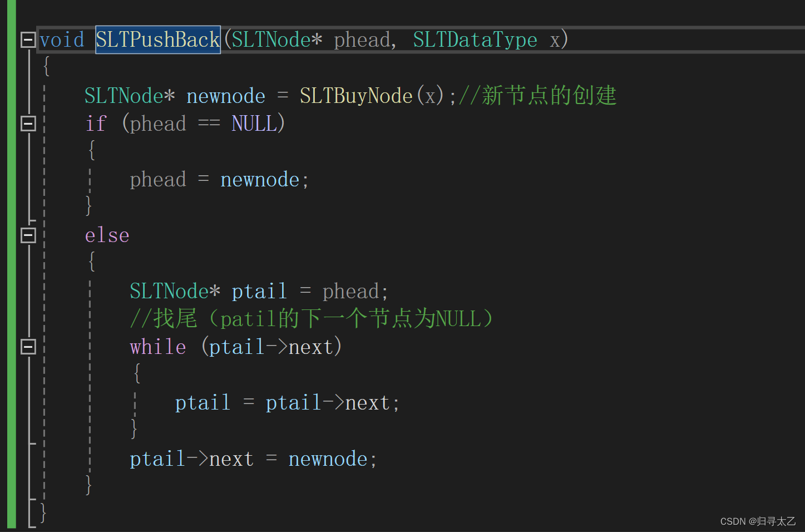
Task: Collapse the if (phead == NULL) block
Action: point(28,124)
